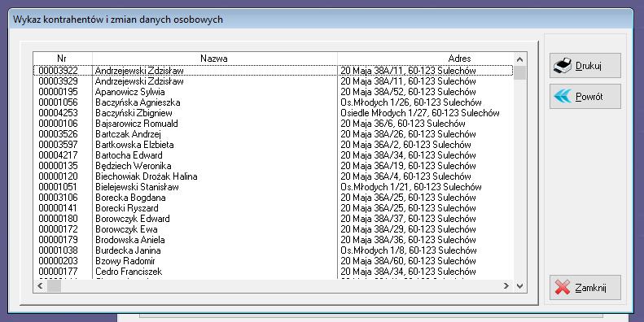Select the Bartocha Edward row
The width and height of the screenshot is (644, 322).
point(274,155)
